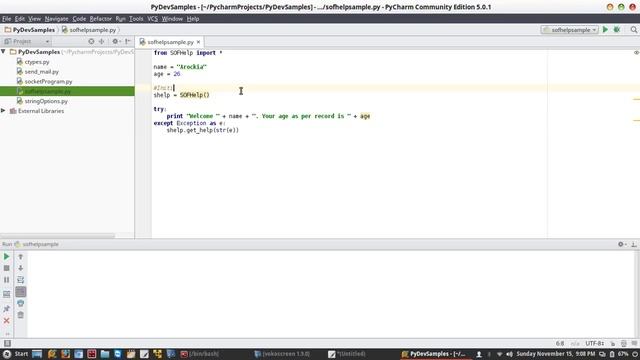This screenshot has height=360, width=640.
Task: Open the Window menu
Action: (172, 19)
